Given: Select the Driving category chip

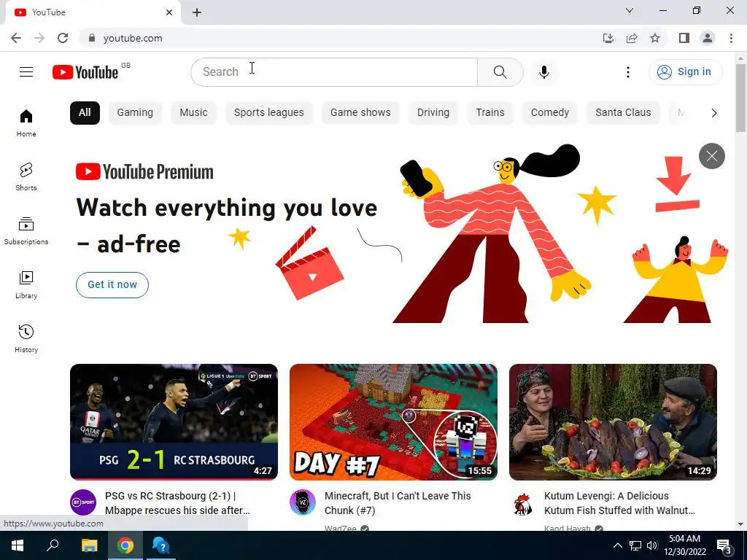Looking at the screenshot, I should (x=433, y=113).
